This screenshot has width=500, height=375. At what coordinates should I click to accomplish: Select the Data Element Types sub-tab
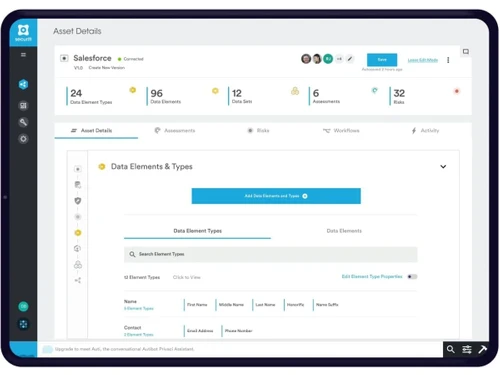(197, 231)
